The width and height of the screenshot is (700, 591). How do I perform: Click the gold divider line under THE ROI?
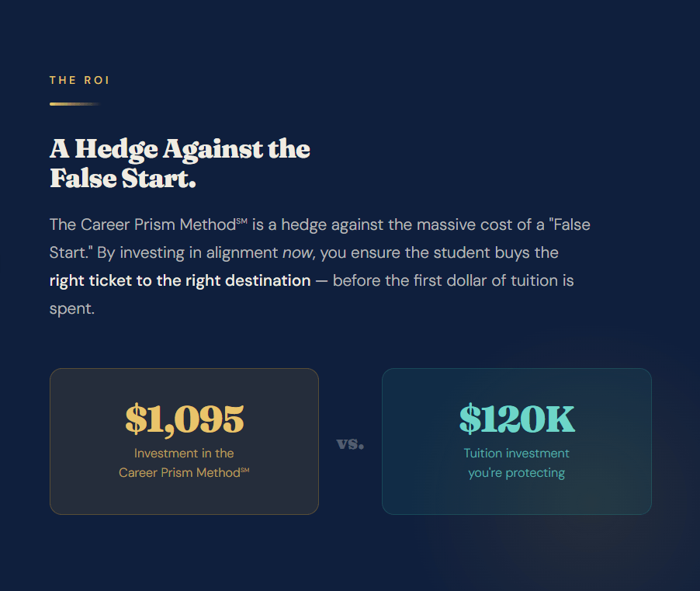point(75,103)
